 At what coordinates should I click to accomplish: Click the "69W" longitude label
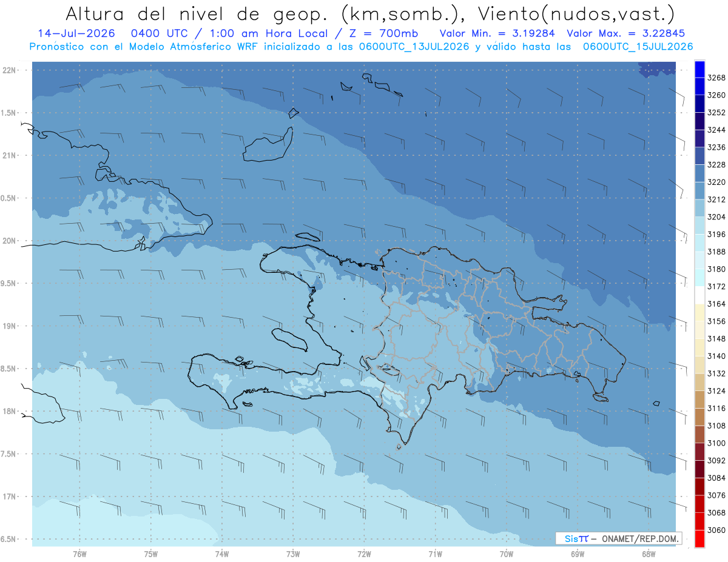coord(577,554)
